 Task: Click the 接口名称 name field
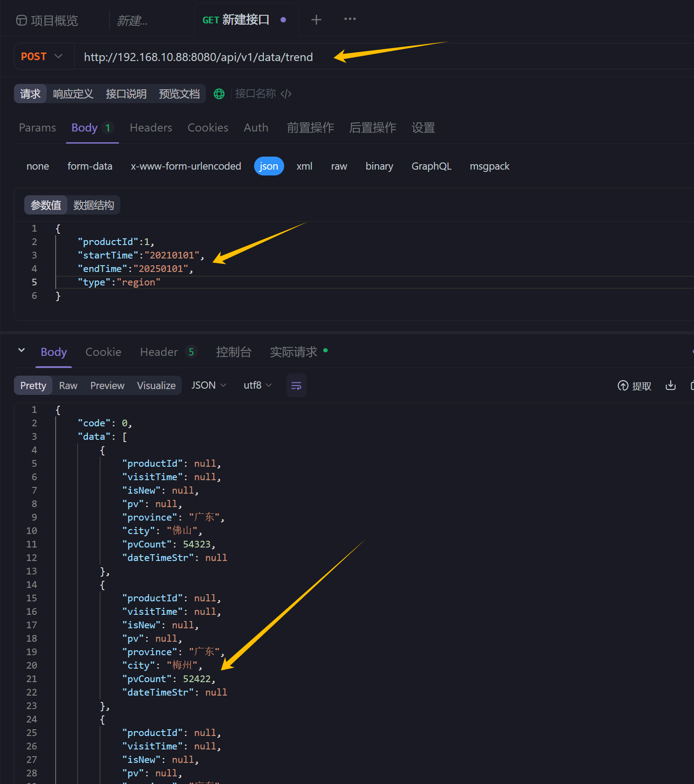point(255,93)
